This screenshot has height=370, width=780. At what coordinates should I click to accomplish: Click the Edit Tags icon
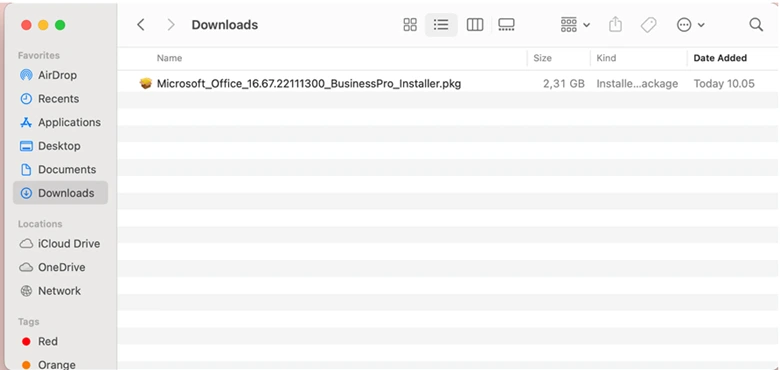click(648, 25)
